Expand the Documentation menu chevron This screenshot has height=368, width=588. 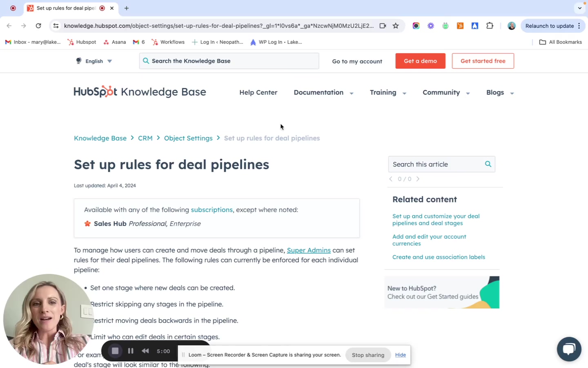tap(351, 93)
